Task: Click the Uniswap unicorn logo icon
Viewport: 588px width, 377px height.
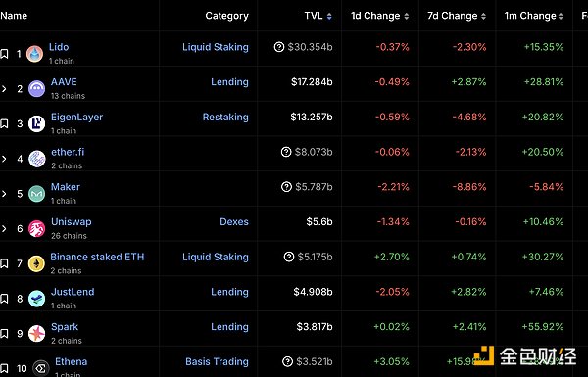Action: point(37,228)
